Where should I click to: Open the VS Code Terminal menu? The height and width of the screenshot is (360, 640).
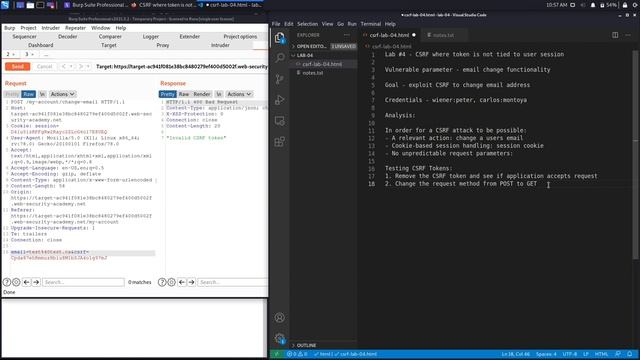tap(371, 24)
